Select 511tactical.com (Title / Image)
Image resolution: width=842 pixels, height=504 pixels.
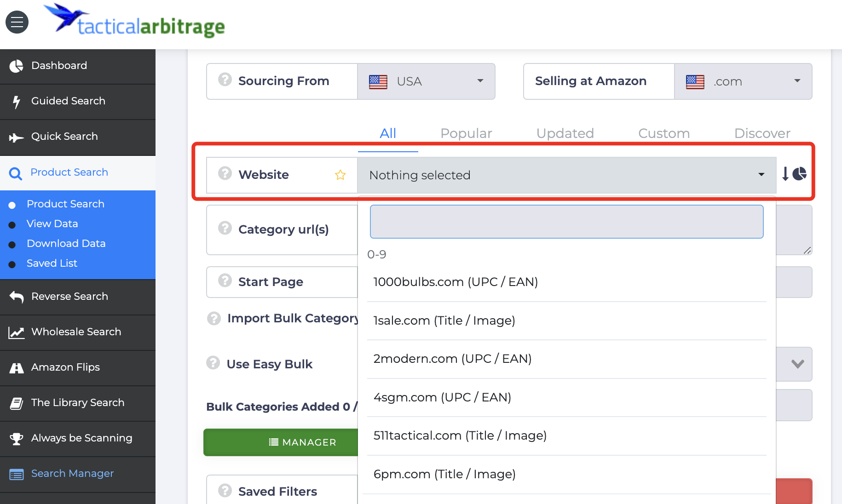[567, 435]
